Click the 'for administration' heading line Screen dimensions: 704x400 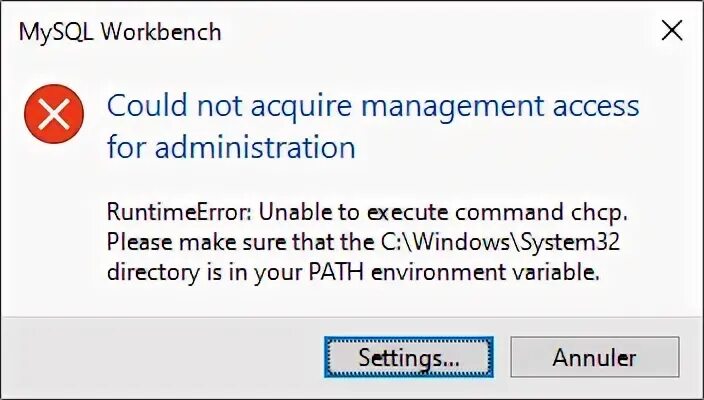(231, 148)
